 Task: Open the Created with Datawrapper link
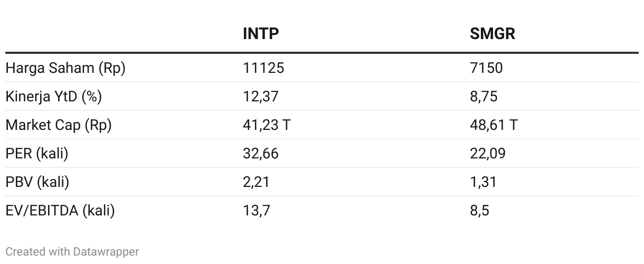point(72,252)
